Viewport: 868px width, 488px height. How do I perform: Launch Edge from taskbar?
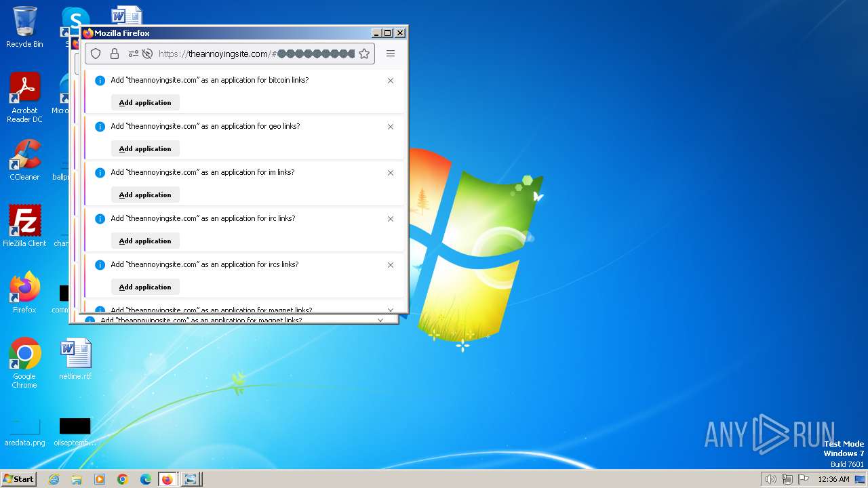point(146,479)
